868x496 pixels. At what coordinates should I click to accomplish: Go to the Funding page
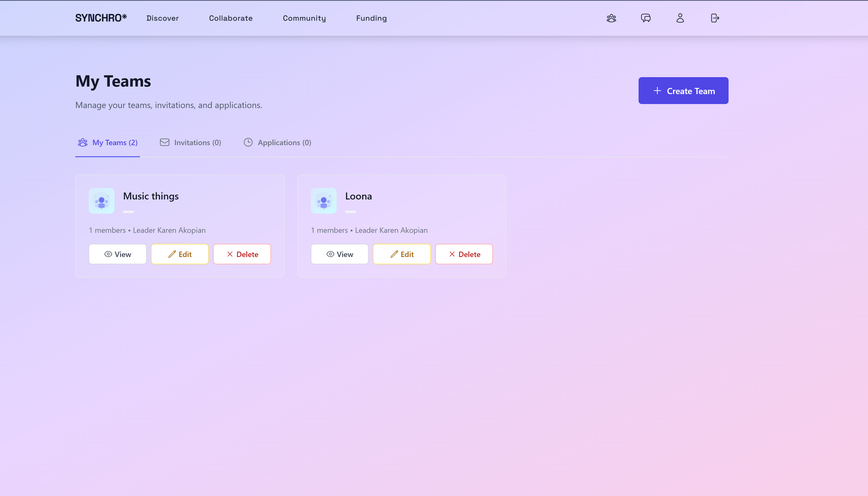pos(371,18)
